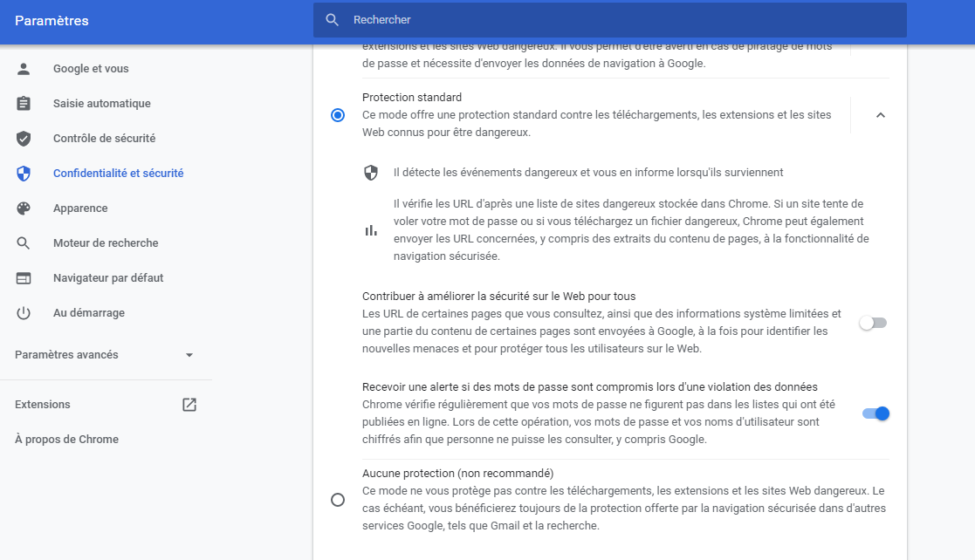Collapse the Protection standard details chevron

pos(880,115)
